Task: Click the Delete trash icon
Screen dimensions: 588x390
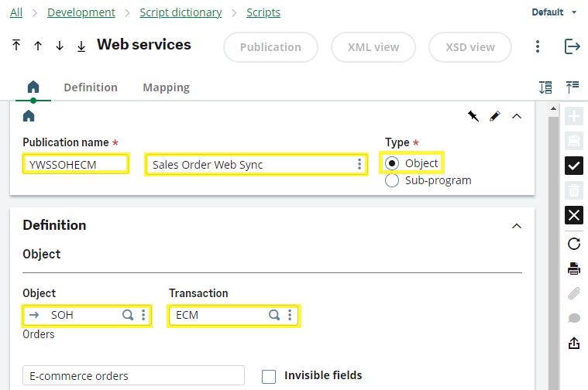Action: [x=574, y=190]
